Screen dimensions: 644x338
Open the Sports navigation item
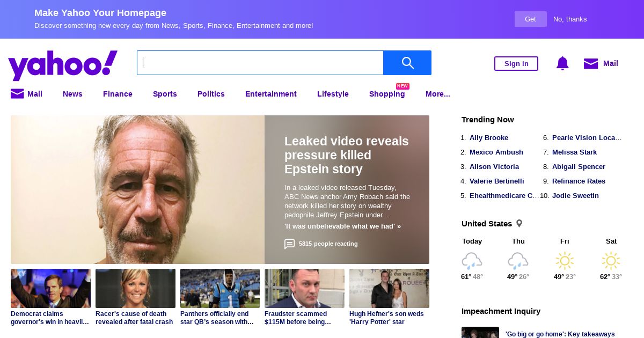(165, 94)
